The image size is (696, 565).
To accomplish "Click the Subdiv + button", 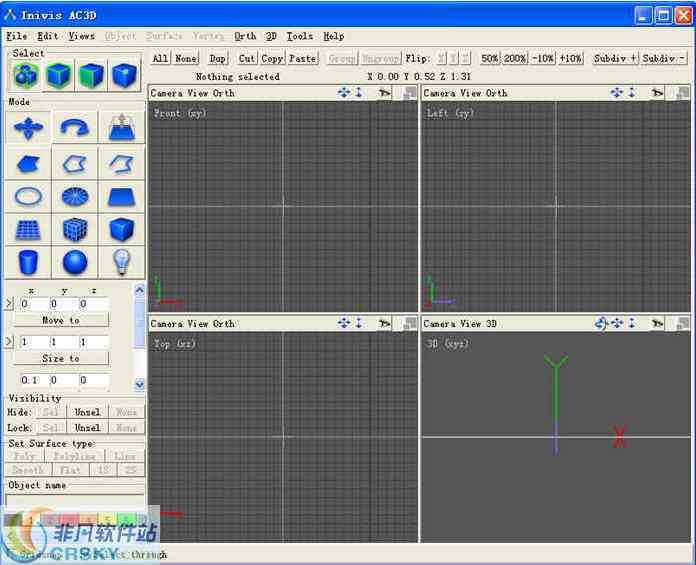I will click(x=615, y=59).
